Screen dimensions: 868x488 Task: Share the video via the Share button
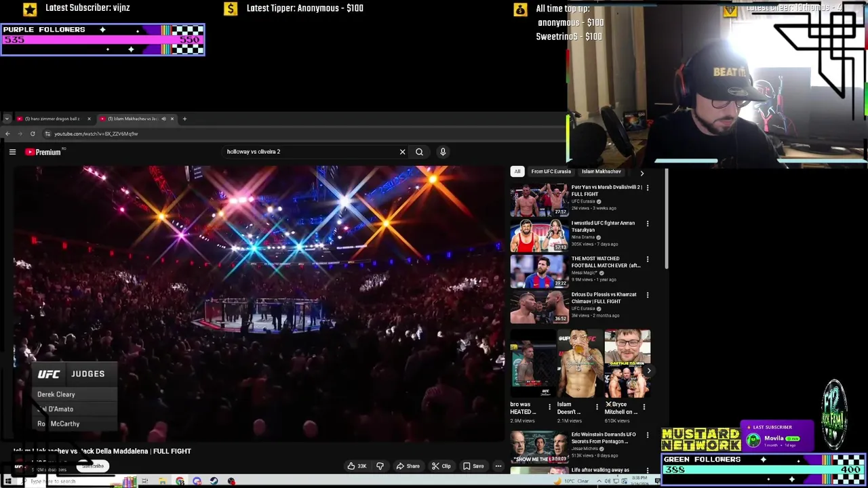408,466
